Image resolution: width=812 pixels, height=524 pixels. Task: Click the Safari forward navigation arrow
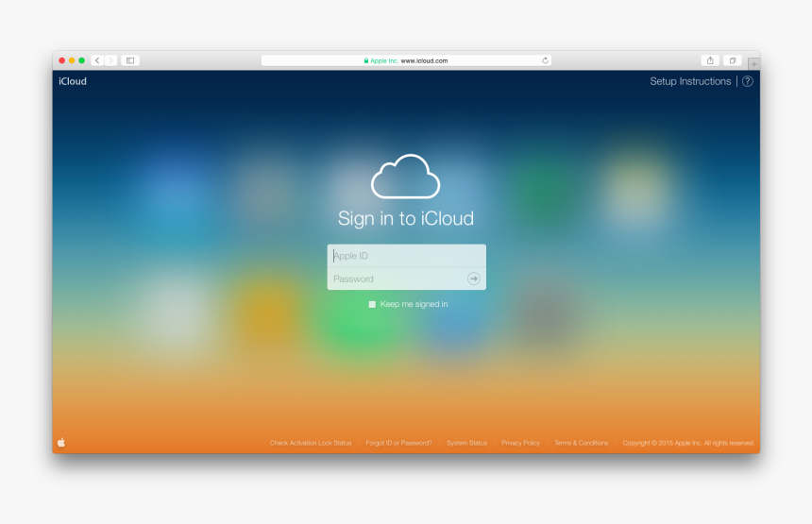tap(110, 60)
